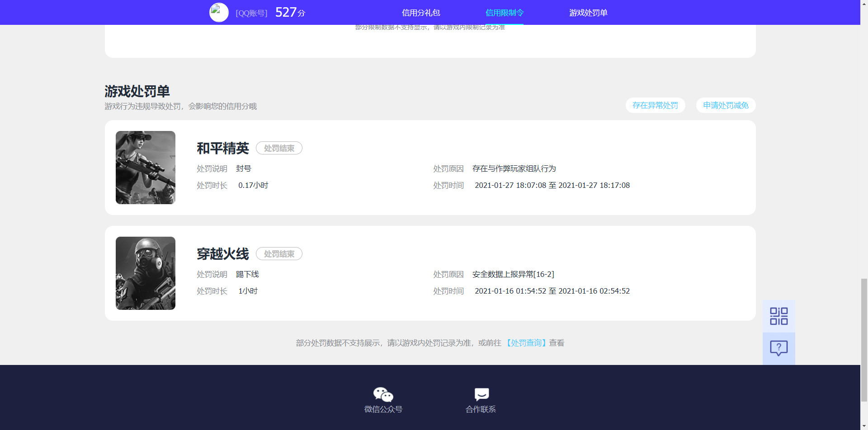Click the 存在异常处罚 button
The width and height of the screenshot is (868, 430).
tap(655, 105)
